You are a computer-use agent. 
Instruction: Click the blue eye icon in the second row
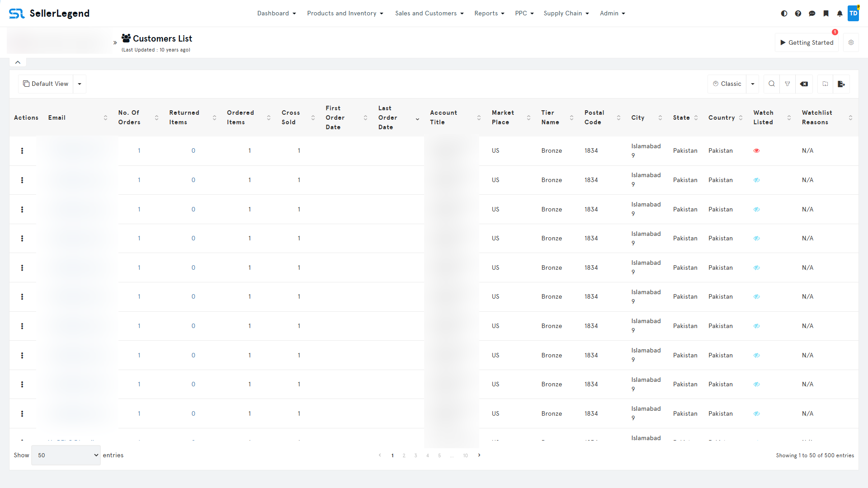coord(757,180)
